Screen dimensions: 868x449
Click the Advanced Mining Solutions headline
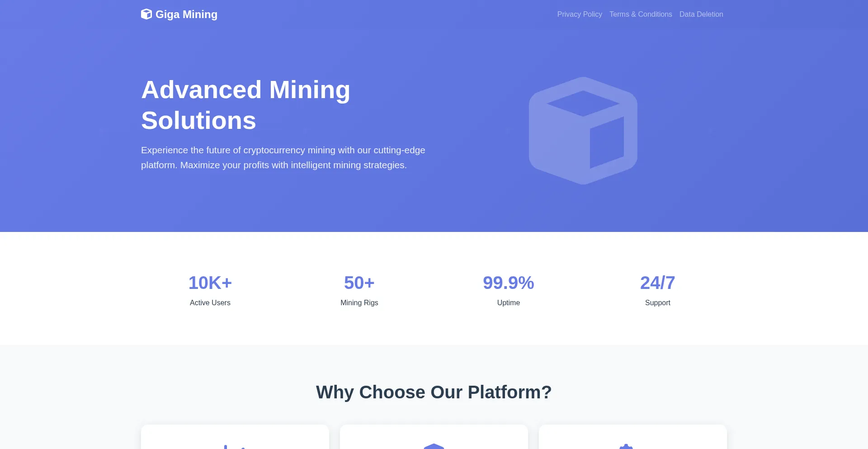point(245,105)
